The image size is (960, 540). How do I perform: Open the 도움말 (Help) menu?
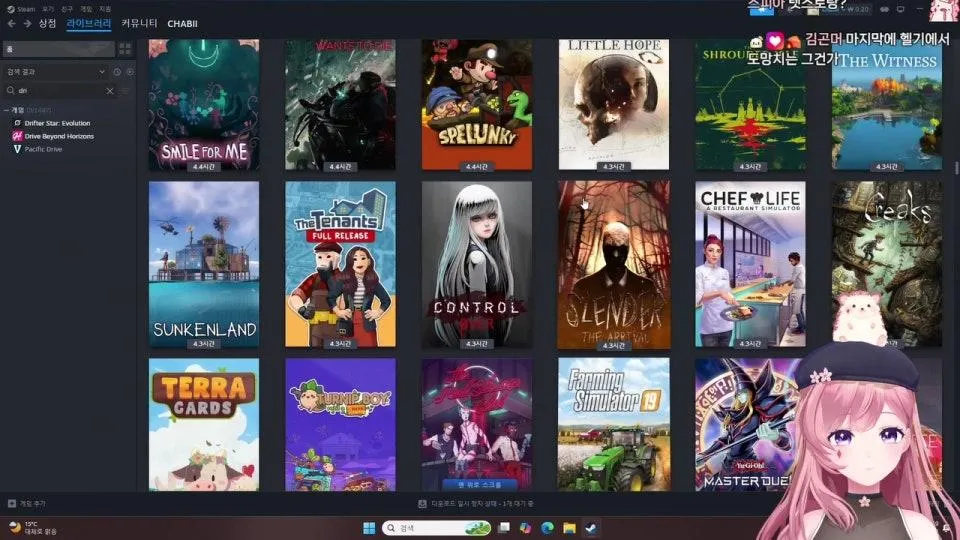105,9
